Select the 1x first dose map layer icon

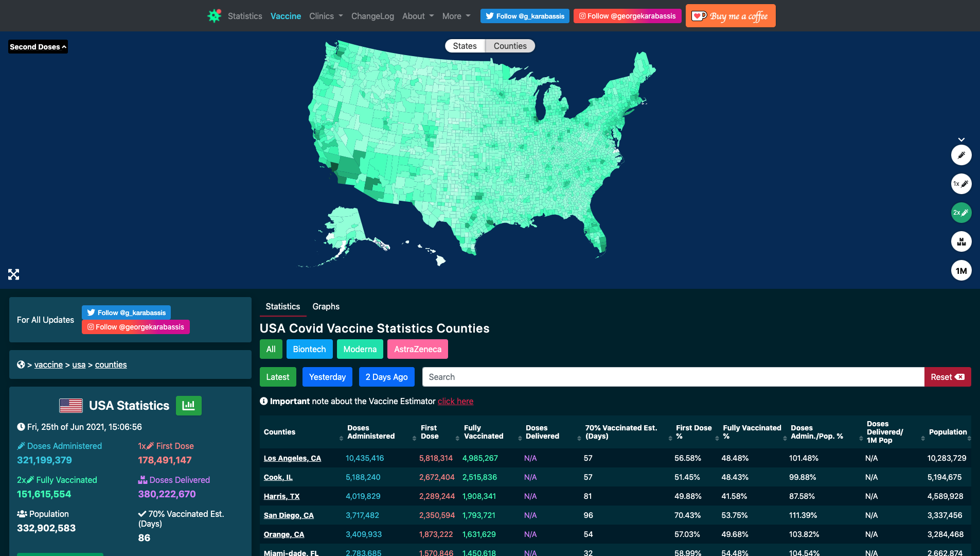pyautogui.click(x=961, y=184)
